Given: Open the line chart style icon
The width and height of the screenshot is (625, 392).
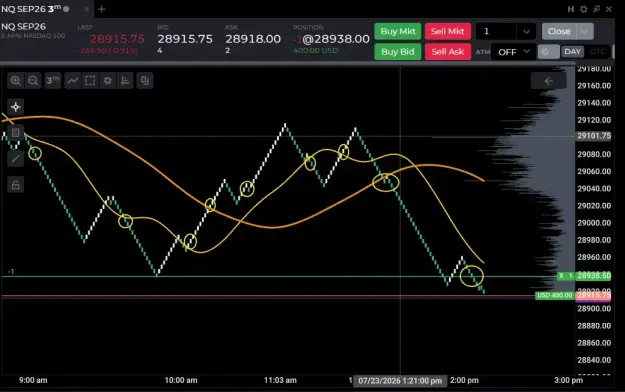Looking at the screenshot, I should 73,81.
